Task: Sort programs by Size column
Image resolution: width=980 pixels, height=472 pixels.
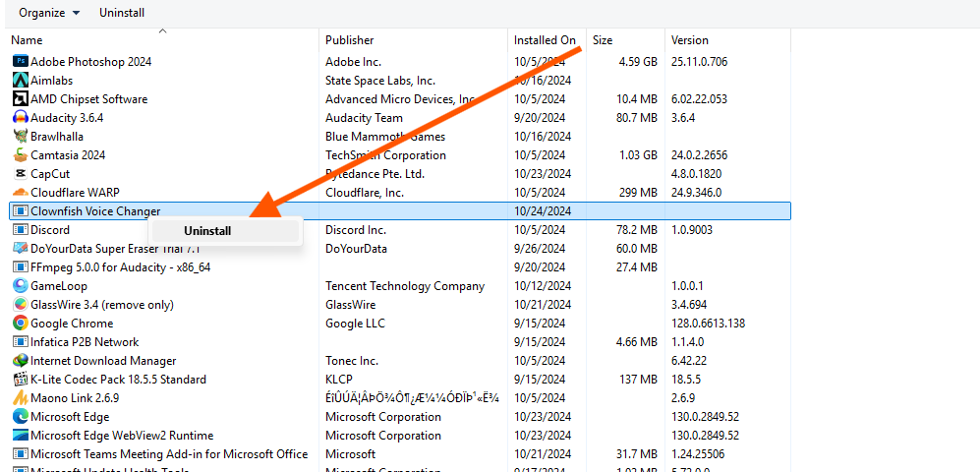Action: [603, 40]
